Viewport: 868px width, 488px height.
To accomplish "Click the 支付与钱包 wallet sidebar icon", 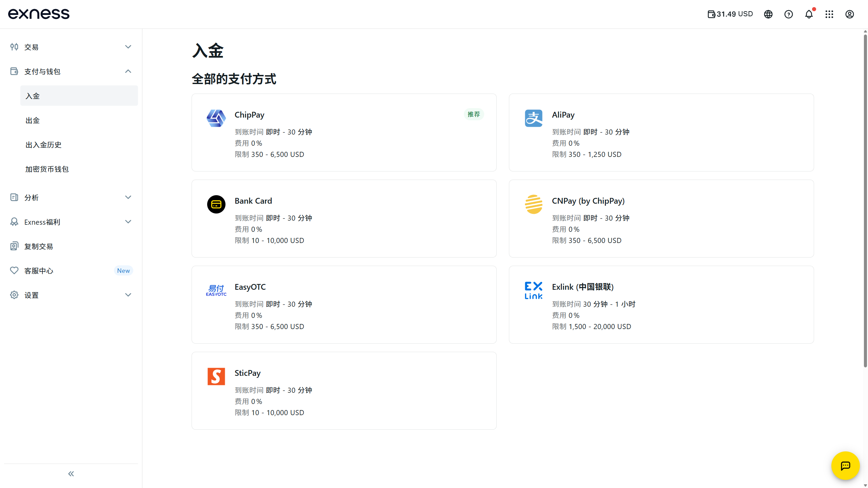I will coord(14,71).
